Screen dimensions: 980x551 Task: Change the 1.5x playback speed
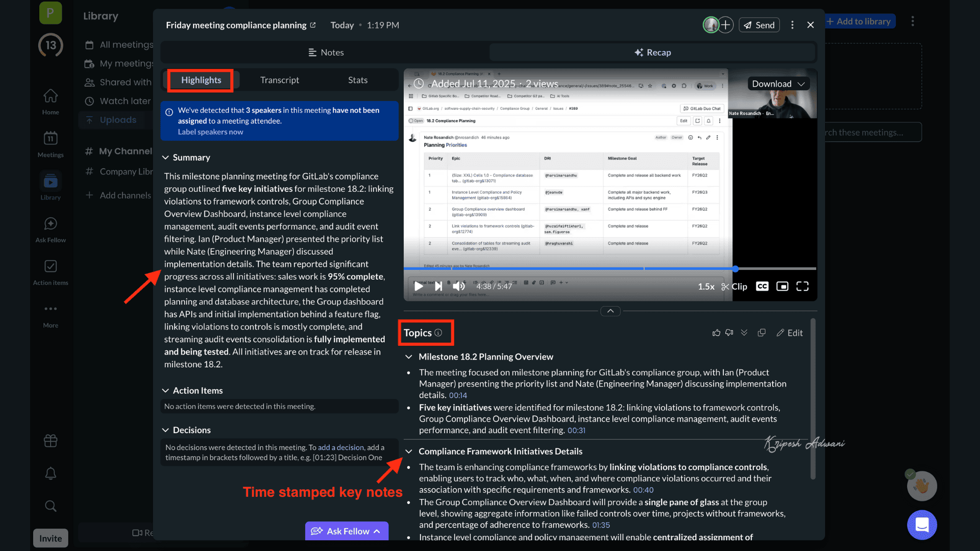coord(706,286)
